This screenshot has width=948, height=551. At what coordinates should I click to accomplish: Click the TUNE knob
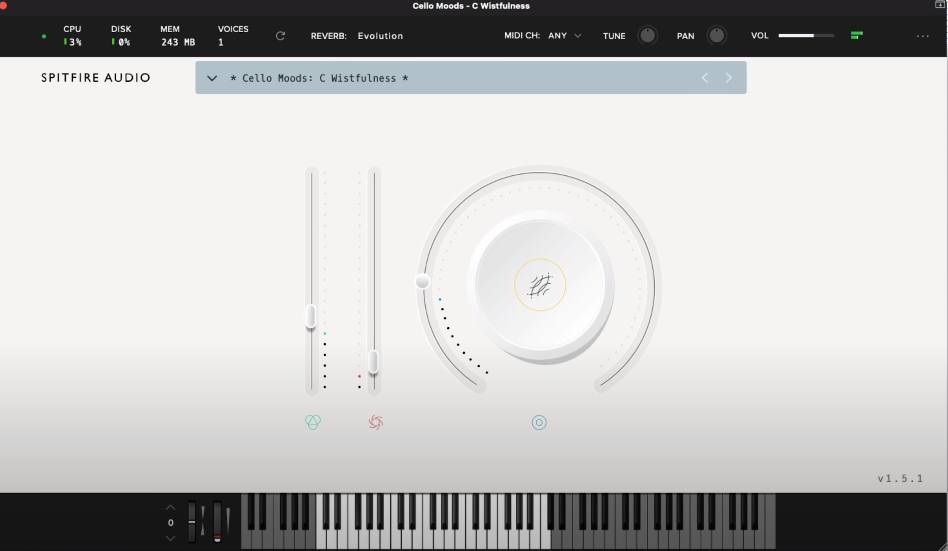click(x=648, y=36)
